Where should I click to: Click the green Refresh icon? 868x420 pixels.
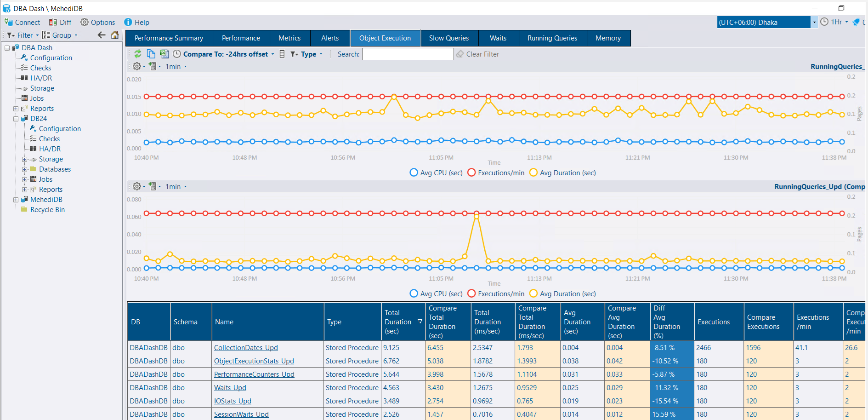(137, 54)
